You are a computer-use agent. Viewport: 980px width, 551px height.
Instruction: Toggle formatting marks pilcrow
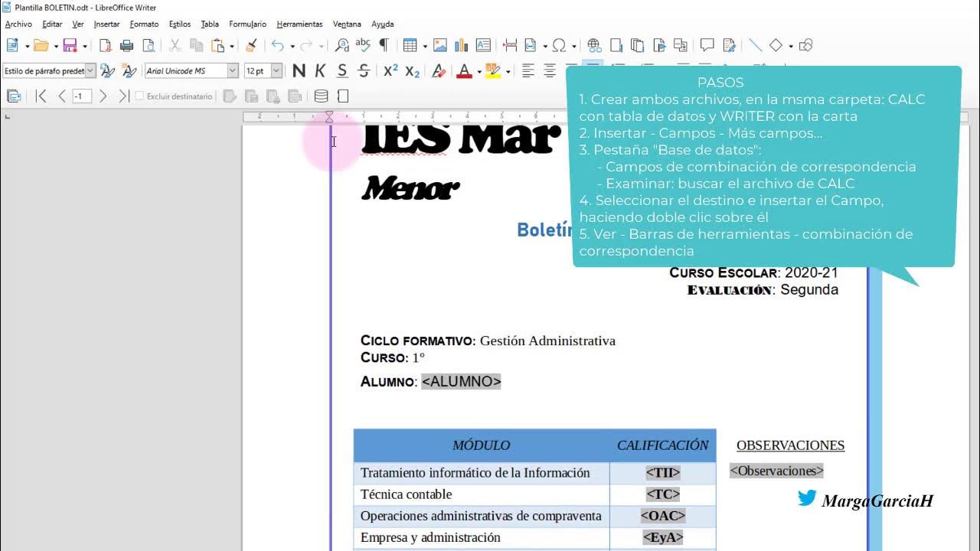(384, 46)
